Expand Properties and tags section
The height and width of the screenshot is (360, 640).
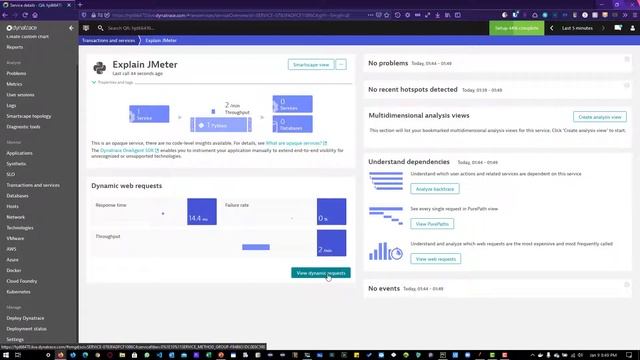(x=113, y=82)
